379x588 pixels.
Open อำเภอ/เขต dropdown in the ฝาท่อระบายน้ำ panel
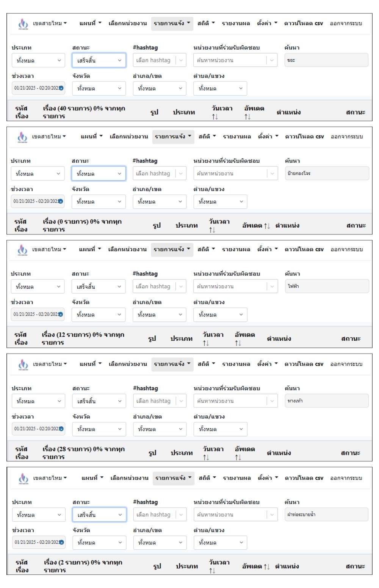pos(160,542)
